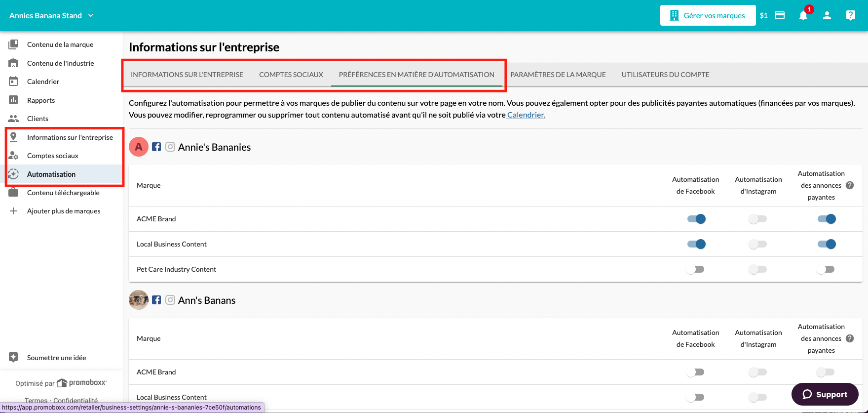The width and height of the screenshot is (868, 413).
Task: Open the Paramètres de la marque tab
Action: click(x=558, y=75)
